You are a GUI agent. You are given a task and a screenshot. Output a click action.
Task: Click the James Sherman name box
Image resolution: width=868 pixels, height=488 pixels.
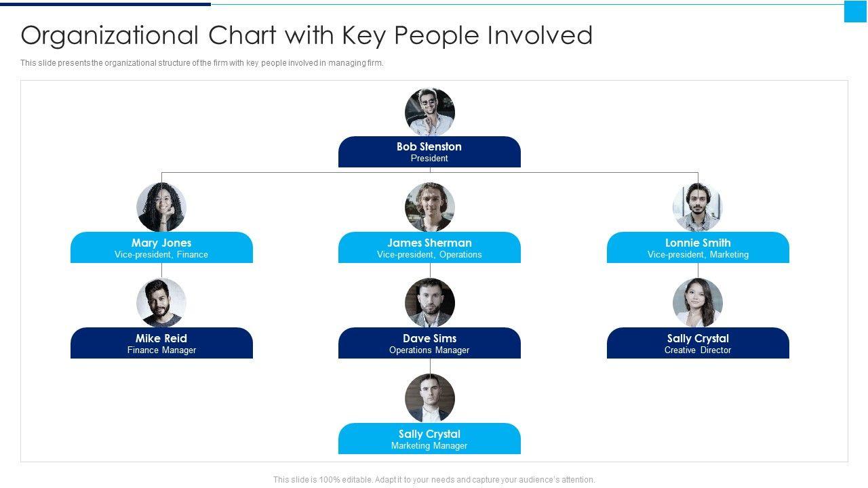(x=429, y=247)
